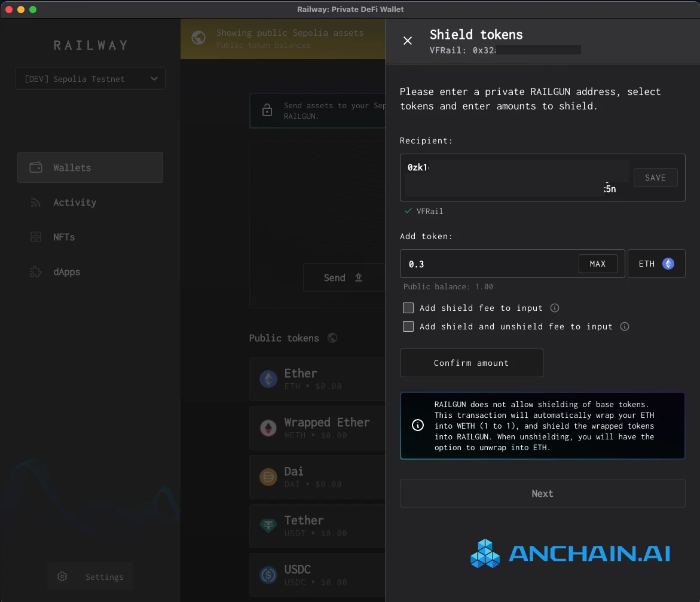Dismiss the Shield tokens panel
The image size is (700, 602).
408,41
